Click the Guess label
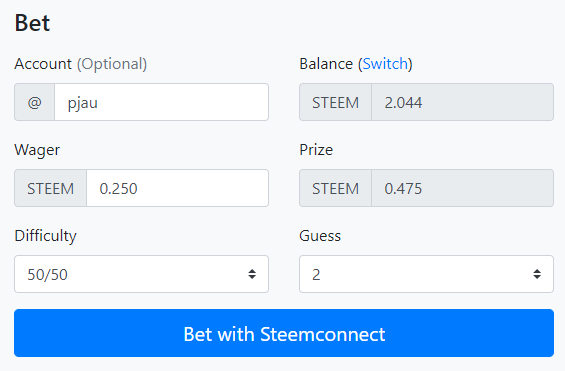This screenshot has height=371, width=565. click(320, 236)
